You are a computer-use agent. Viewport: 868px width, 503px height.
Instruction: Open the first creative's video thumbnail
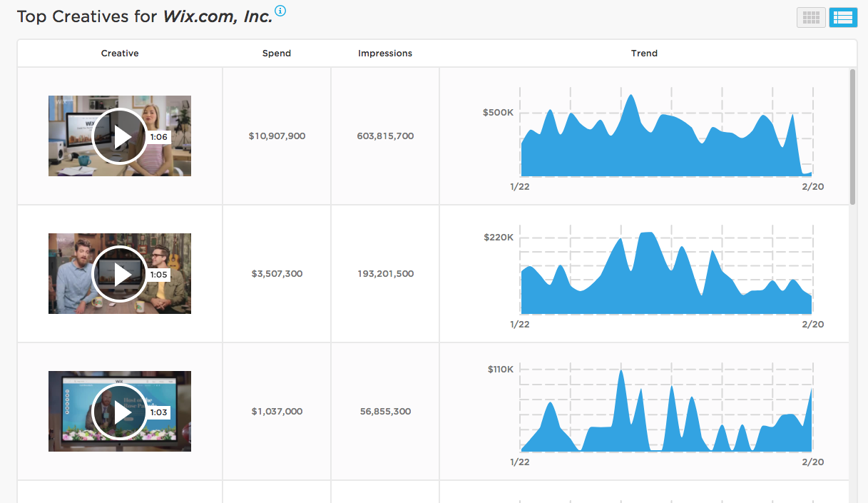[x=119, y=136]
